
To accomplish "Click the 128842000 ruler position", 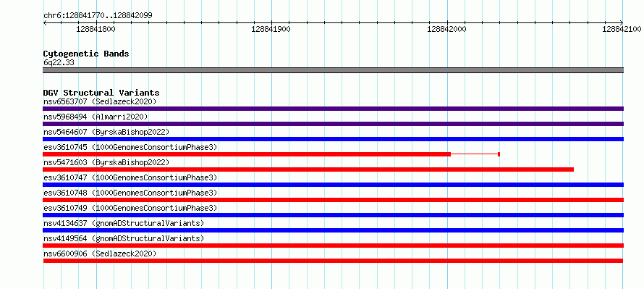I will pos(447,29).
